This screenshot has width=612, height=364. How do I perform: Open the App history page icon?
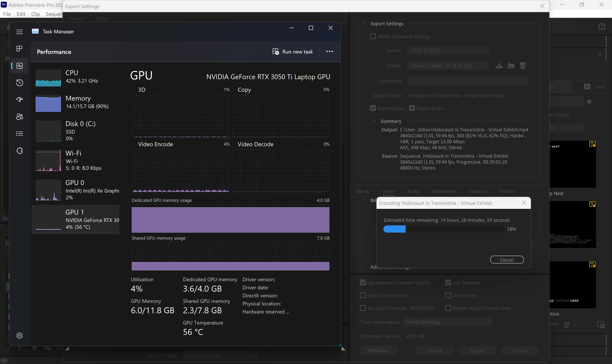(x=19, y=83)
